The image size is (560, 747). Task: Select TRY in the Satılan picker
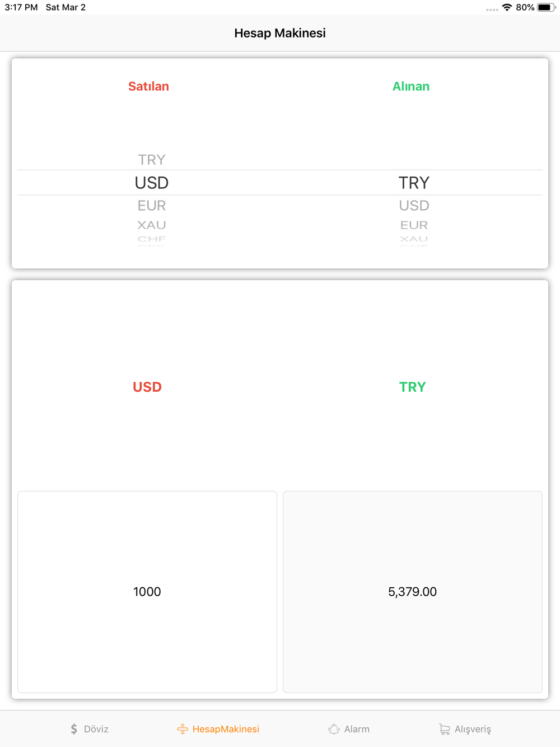(x=152, y=160)
